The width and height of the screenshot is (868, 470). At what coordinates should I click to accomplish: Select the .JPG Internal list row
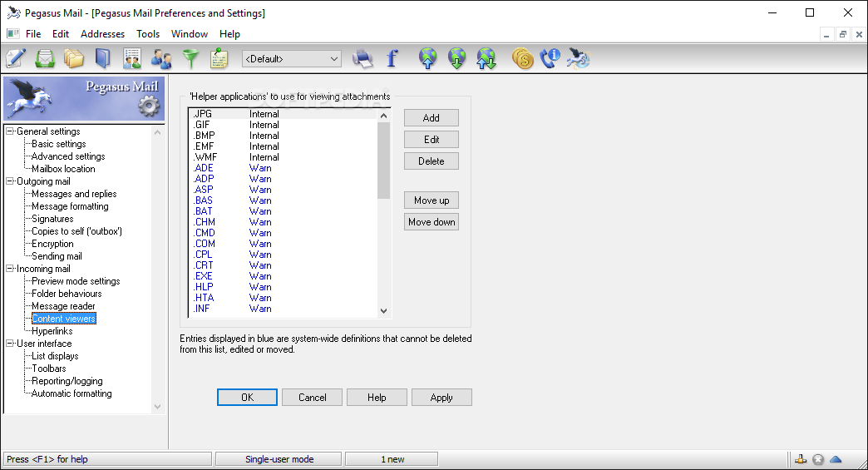283,114
